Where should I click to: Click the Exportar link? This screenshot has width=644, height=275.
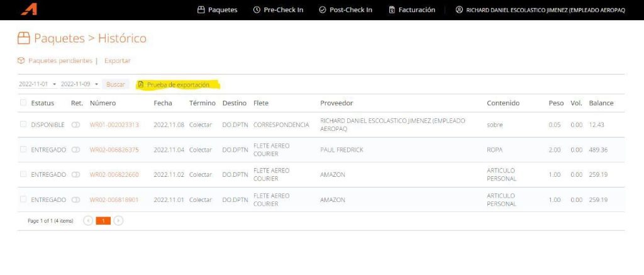pos(118,61)
